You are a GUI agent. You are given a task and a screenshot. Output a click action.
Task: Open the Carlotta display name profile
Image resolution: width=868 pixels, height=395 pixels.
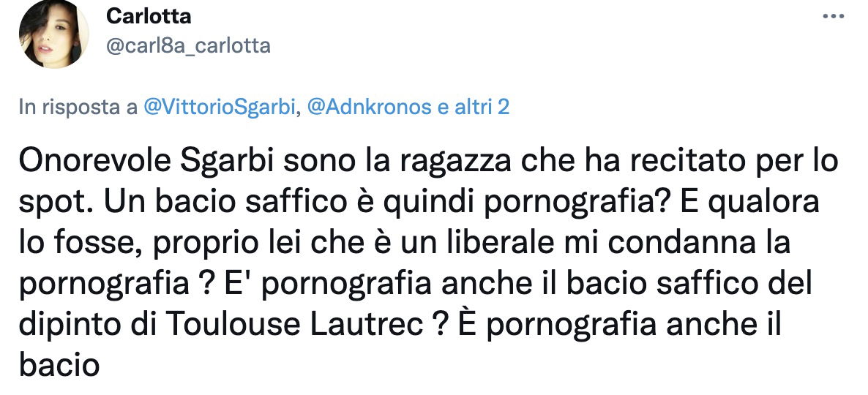pos(149,17)
